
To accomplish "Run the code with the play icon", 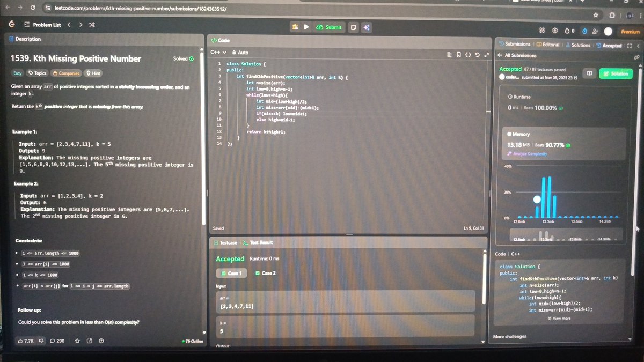I will click(x=306, y=27).
